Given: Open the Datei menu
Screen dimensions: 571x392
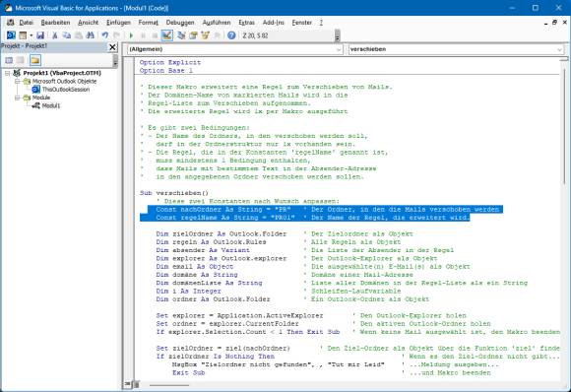Looking at the screenshot, I should coord(26,23).
